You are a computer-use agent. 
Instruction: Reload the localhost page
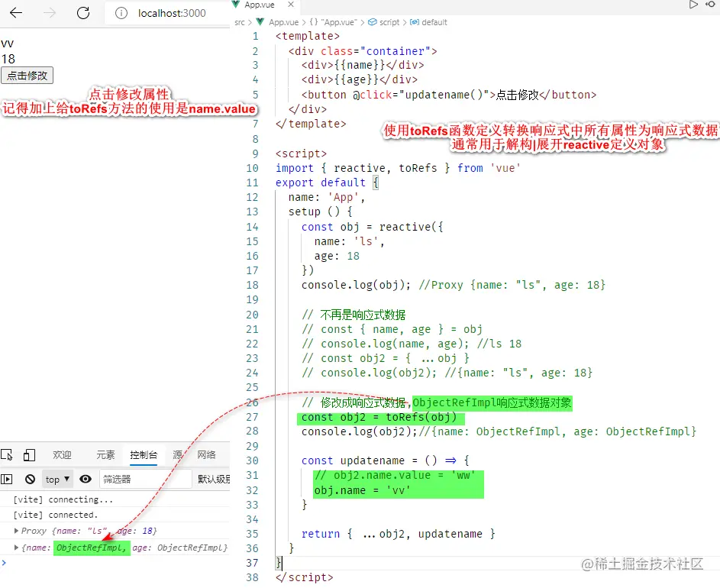[83, 13]
